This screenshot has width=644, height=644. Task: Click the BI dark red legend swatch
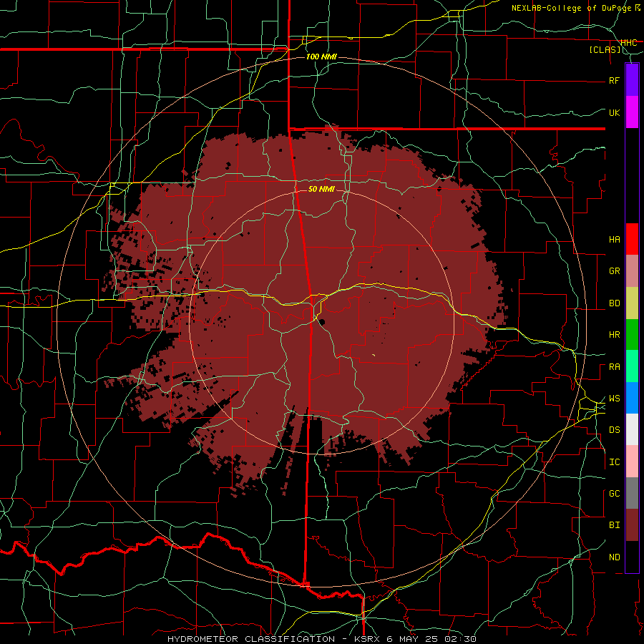(632, 525)
